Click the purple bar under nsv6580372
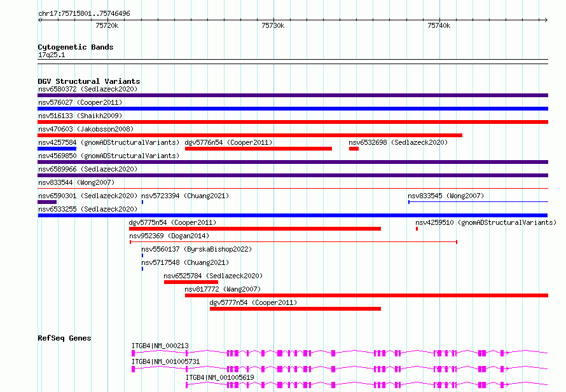 [293, 95]
